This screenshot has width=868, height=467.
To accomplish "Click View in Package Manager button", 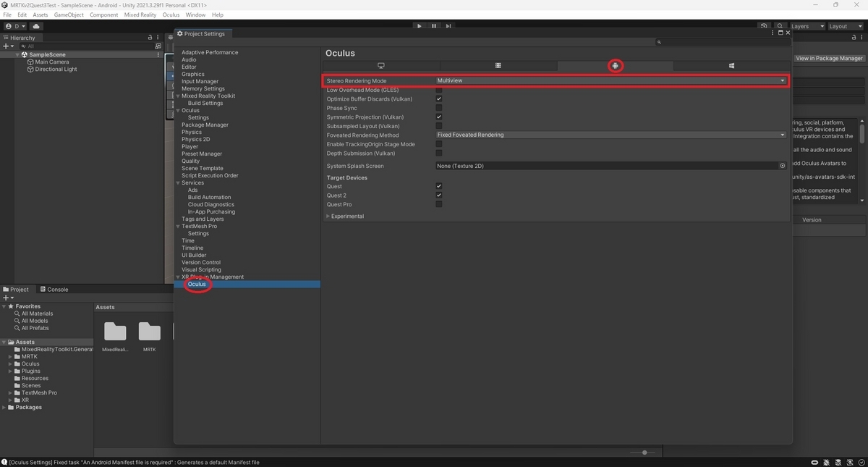I will tap(829, 58).
